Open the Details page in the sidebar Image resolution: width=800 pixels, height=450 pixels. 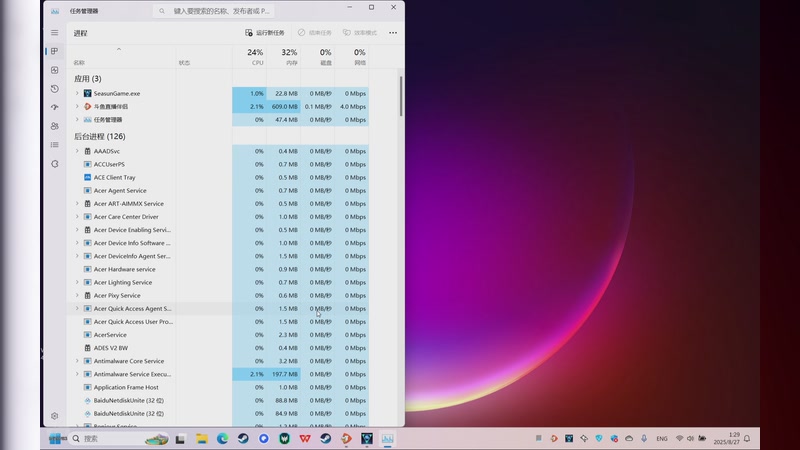click(55, 145)
